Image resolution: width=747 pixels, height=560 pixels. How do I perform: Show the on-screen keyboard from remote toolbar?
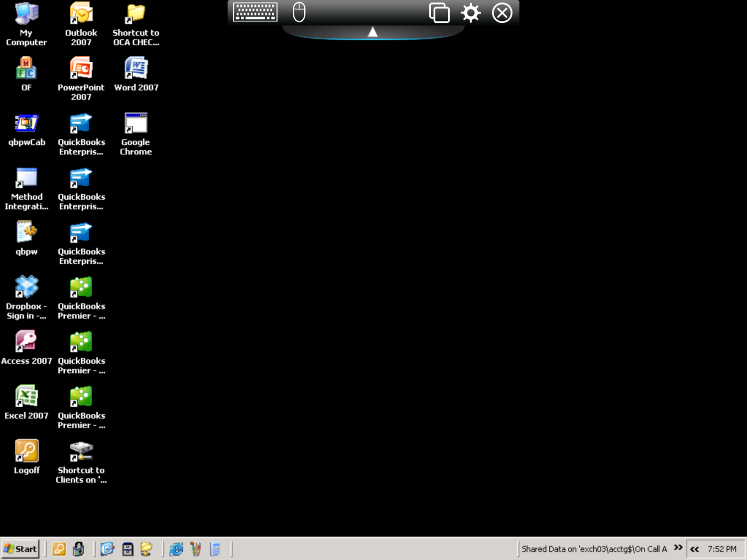[255, 12]
